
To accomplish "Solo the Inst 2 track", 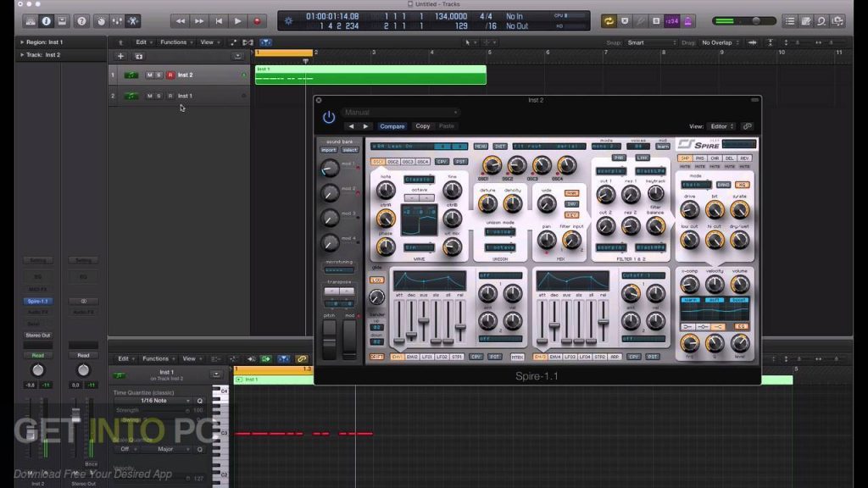I will pos(159,75).
